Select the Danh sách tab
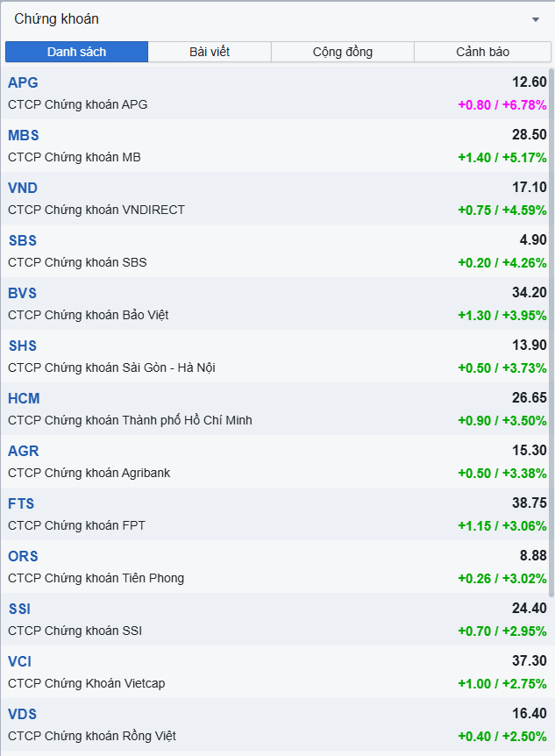This screenshot has height=756, width=555. [x=77, y=52]
